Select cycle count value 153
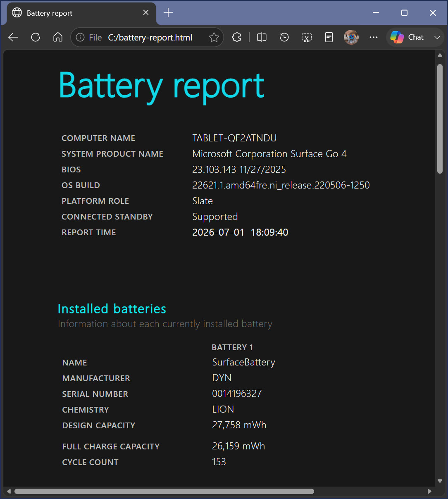This screenshot has height=499, width=448. click(x=219, y=462)
